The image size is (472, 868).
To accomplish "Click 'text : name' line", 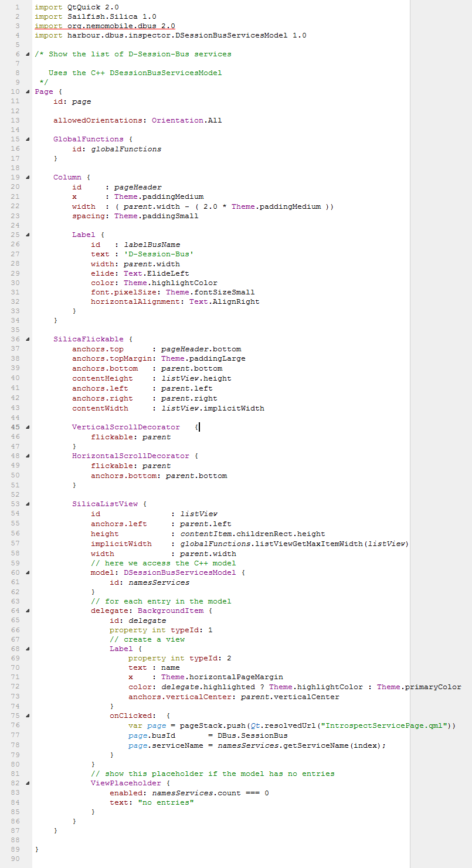I will point(154,667).
